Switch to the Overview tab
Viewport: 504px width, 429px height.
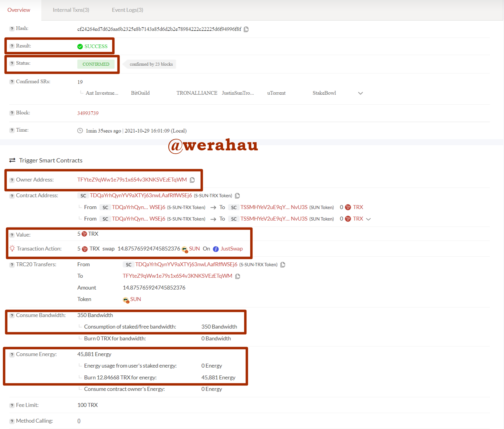coord(19,10)
